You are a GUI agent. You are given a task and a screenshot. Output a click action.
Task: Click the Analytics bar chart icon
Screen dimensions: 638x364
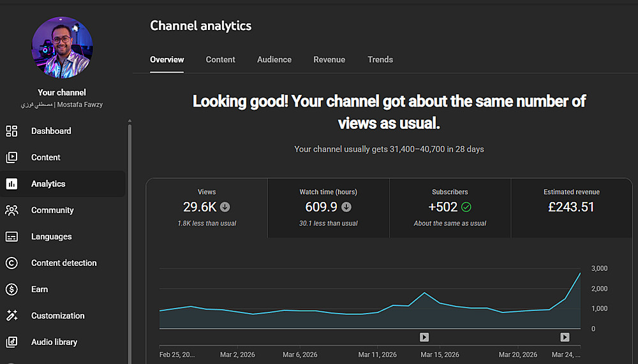tap(11, 184)
